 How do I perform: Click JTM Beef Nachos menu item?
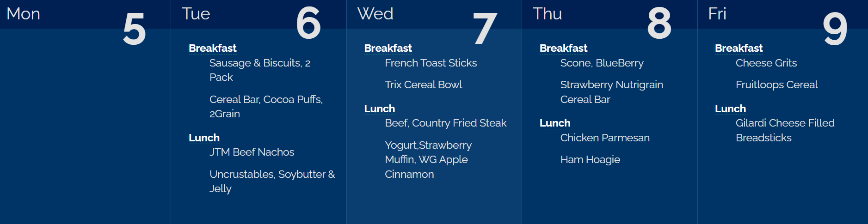click(252, 152)
